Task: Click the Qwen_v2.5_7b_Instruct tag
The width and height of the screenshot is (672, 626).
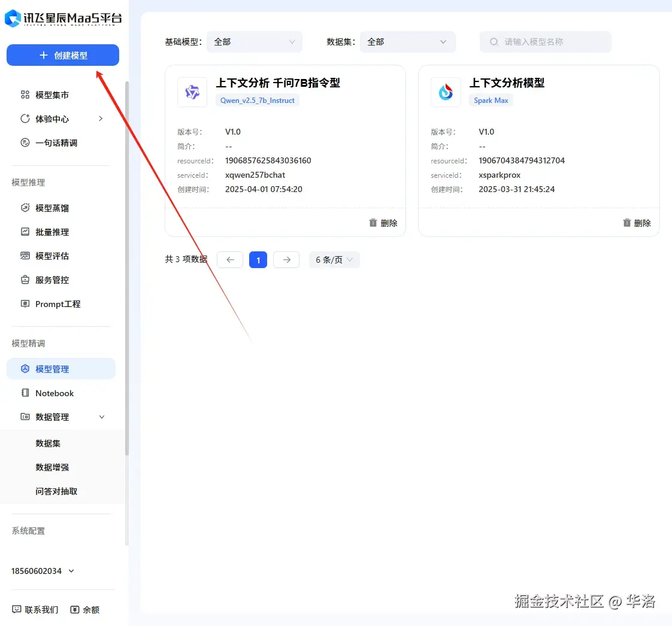Action: click(257, 100)
